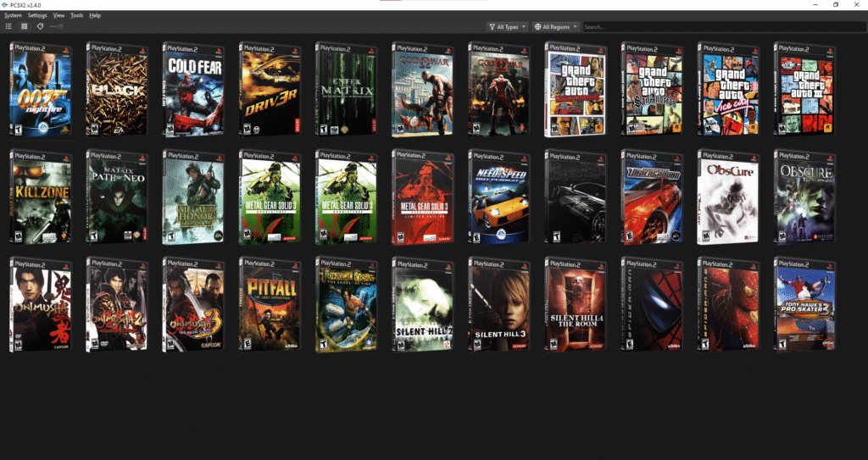
Task: Select the Black game cover
Action: point(117,89)
